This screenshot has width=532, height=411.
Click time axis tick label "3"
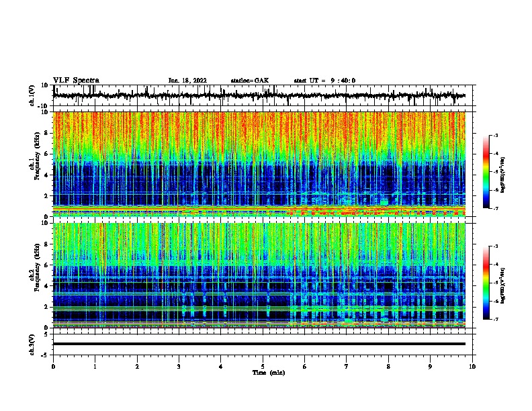tap(179, 367)
